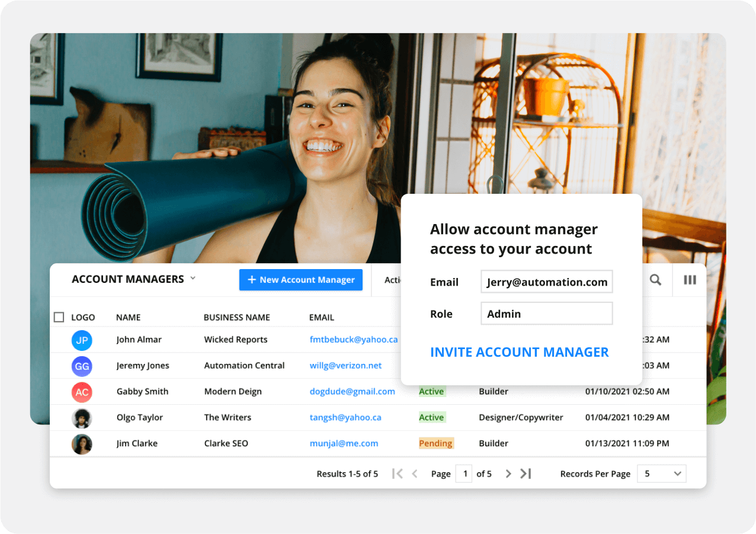Screen dimensions: 756x534
Task: Jump to last page arrow
Action: (526, 474)
